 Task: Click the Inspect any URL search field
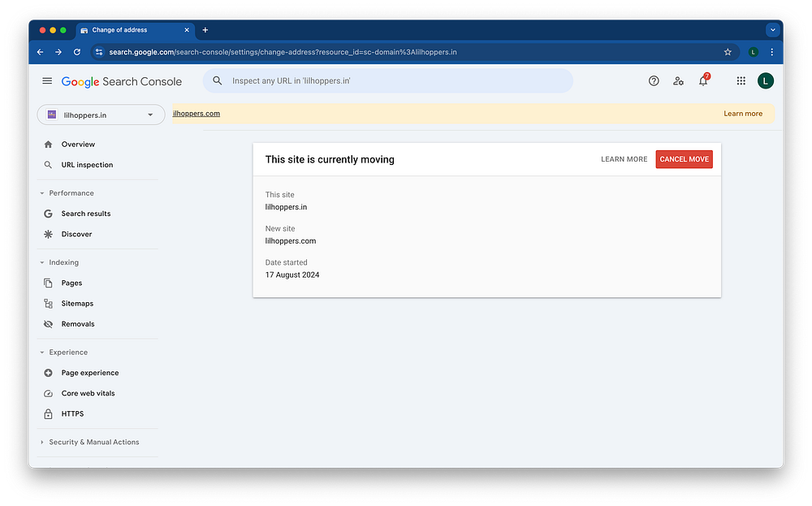[x=388, y=80]
